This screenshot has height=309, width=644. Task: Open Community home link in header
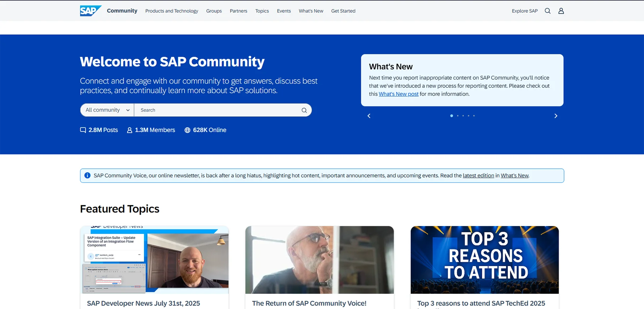(x=122, y=11)
